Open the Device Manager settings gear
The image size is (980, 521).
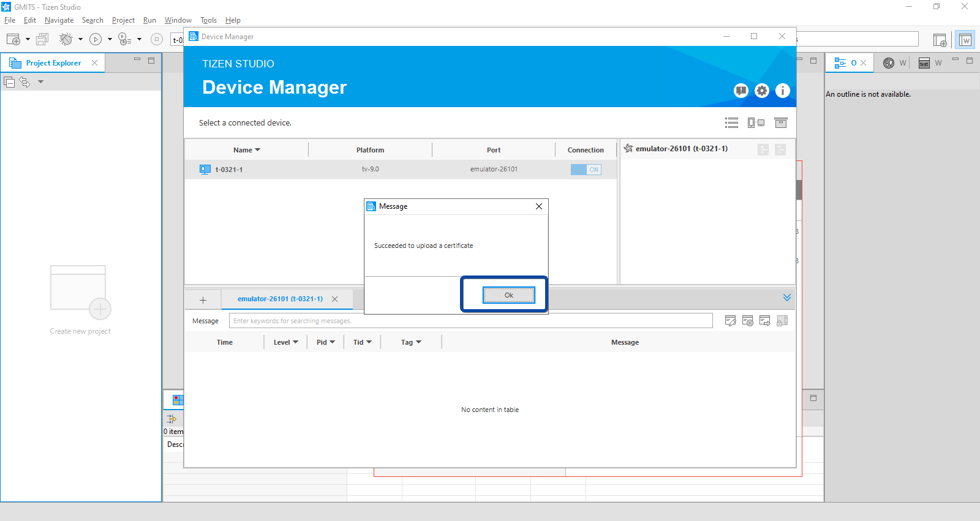tap(762, 91)
